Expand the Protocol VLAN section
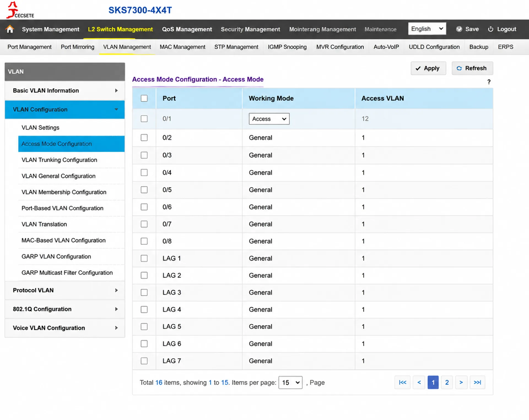This screenshot has height=420, width=529. (65, 290)
